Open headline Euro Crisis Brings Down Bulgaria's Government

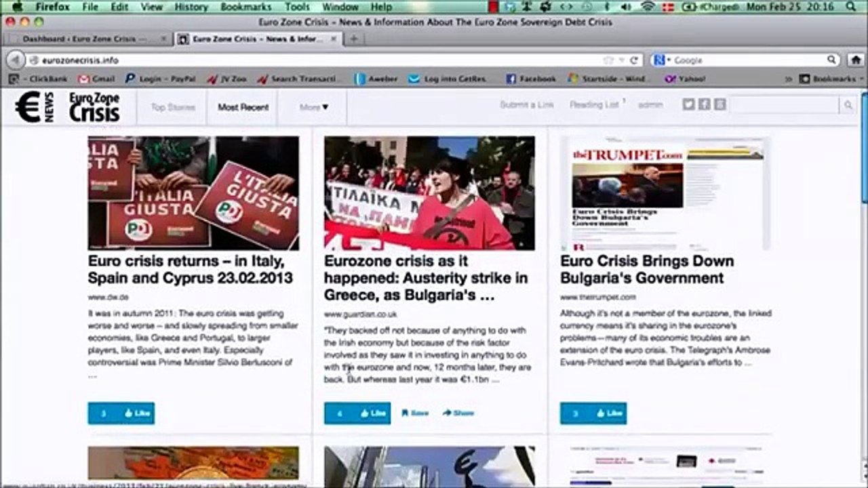click(647, 270)
